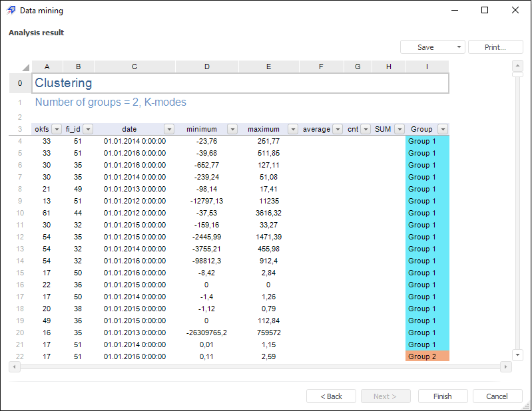The height and width of the screenshot is (411, 532).
Task: Open the okfs column filter dropdown
Action: 57,129
